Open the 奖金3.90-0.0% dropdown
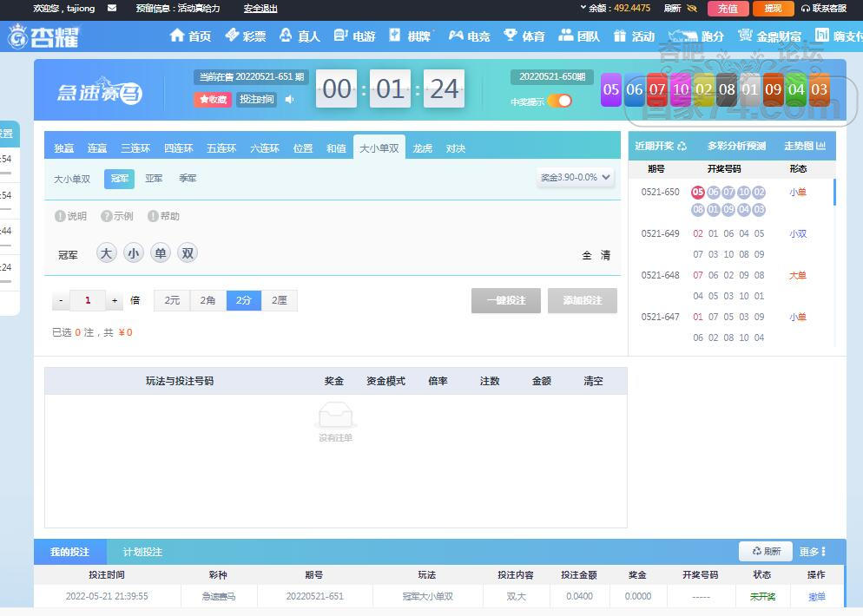Viewport: 863px width, 616px height. (576, 177)
